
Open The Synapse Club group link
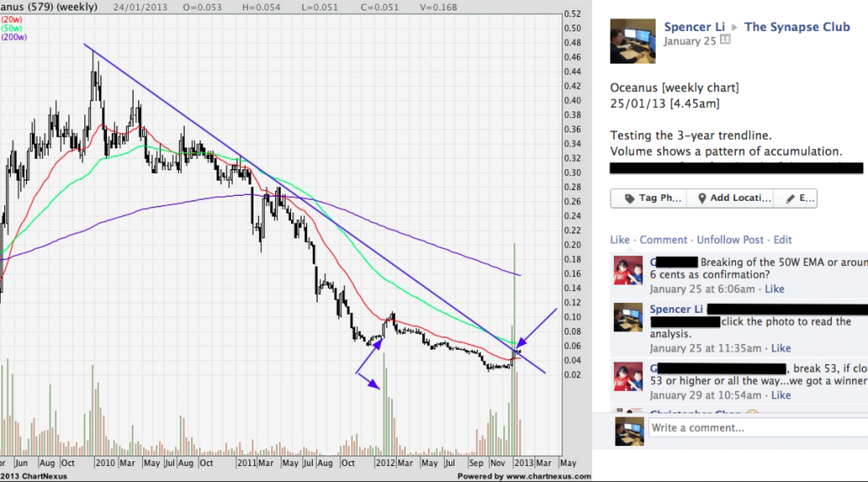797,27
